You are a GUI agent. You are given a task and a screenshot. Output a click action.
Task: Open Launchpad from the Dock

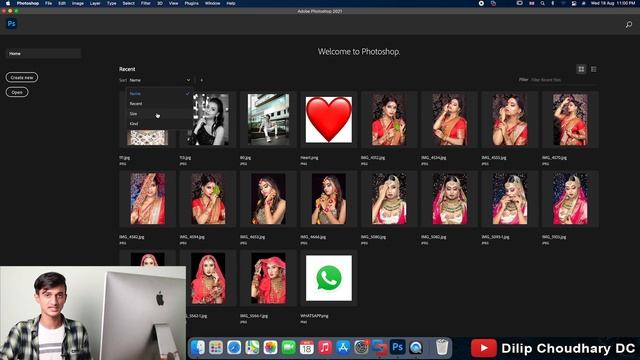click(x=216, y=348)
